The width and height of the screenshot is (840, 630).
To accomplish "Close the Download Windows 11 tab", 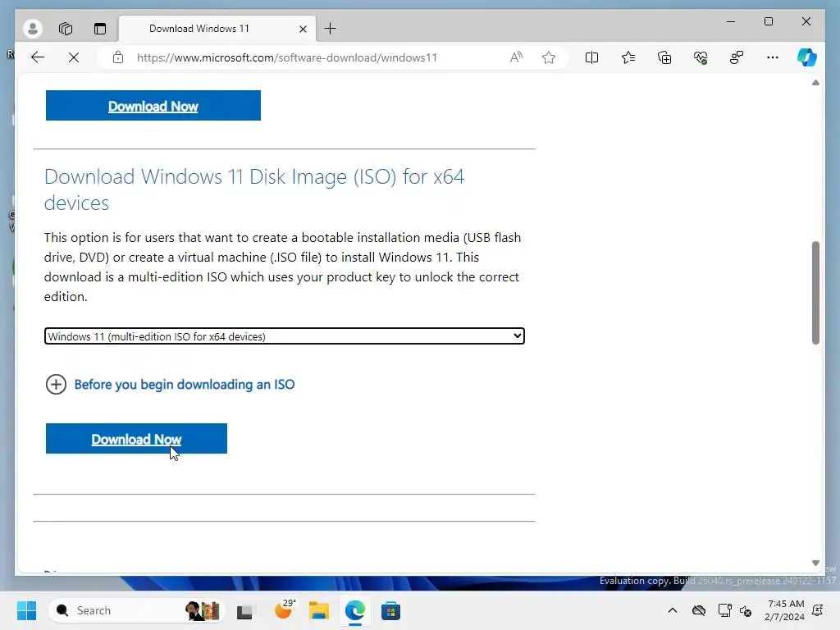I will pos(303,29).
